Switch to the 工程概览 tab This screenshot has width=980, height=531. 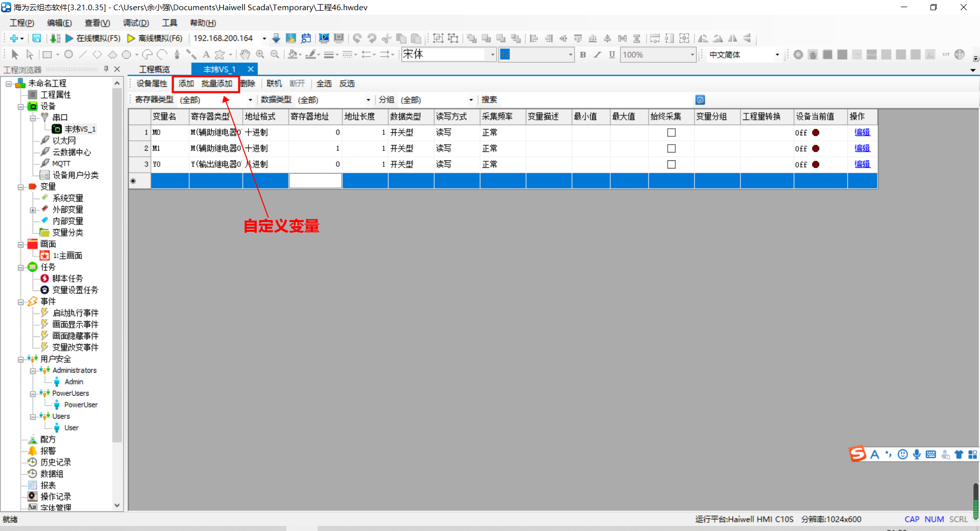155,69
